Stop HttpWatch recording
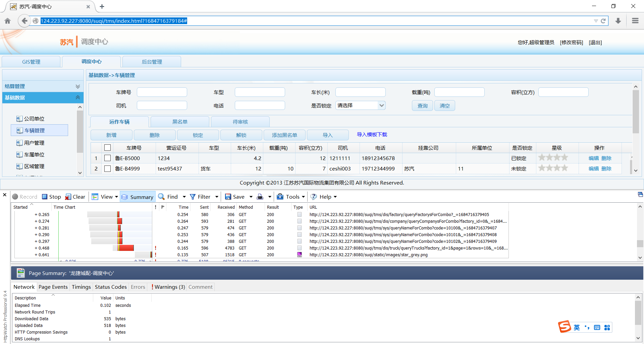This screenshot has height=344, width=644. [51, 197]
